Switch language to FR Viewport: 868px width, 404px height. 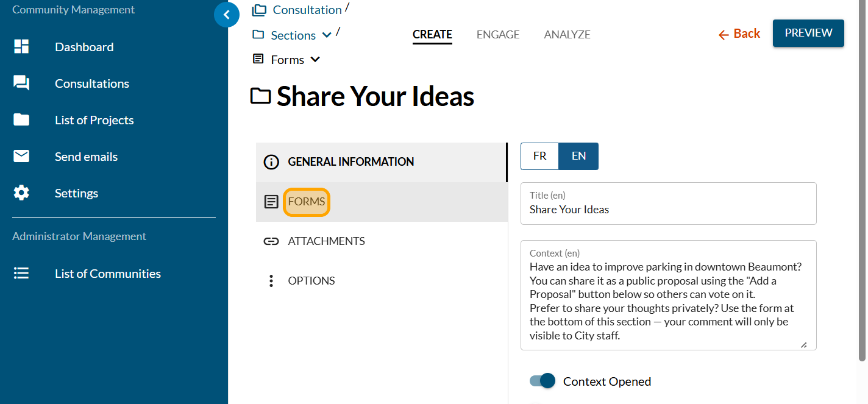pyautogui.click(x=539, y=156)
